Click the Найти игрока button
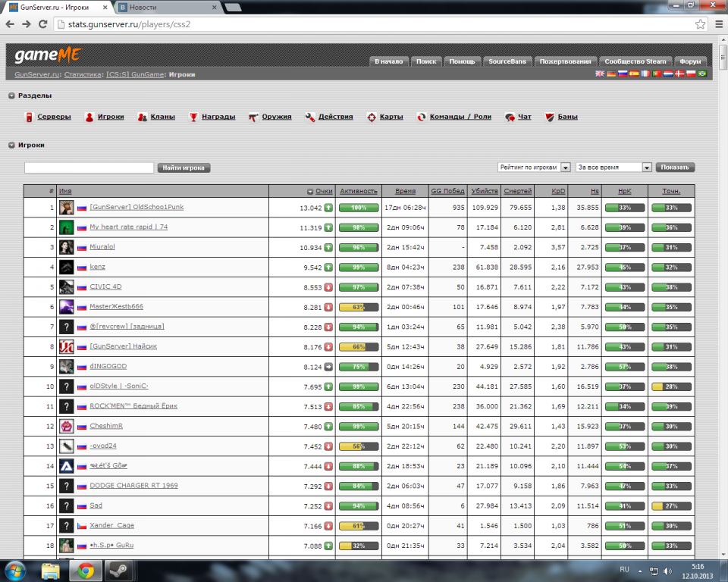This screenshot has height=582, width=728. [x=184, y=168]
